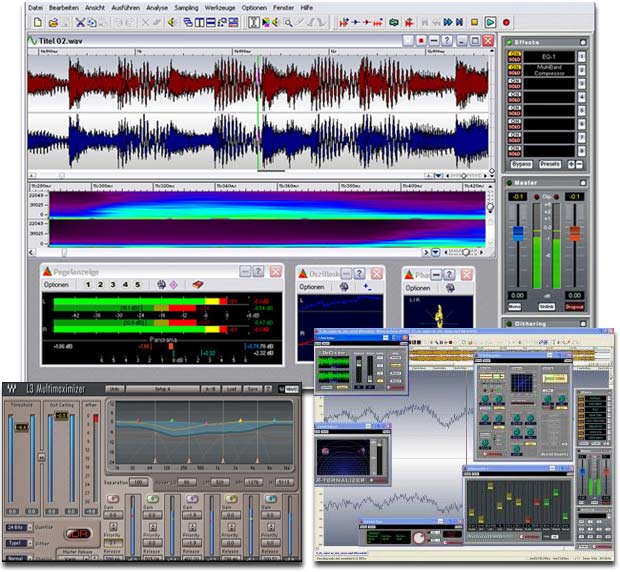Click the pink diamond icon in Pegelanzeige toolbar
The width and height of the screenshot is (620, 572).
pos(174,285)
